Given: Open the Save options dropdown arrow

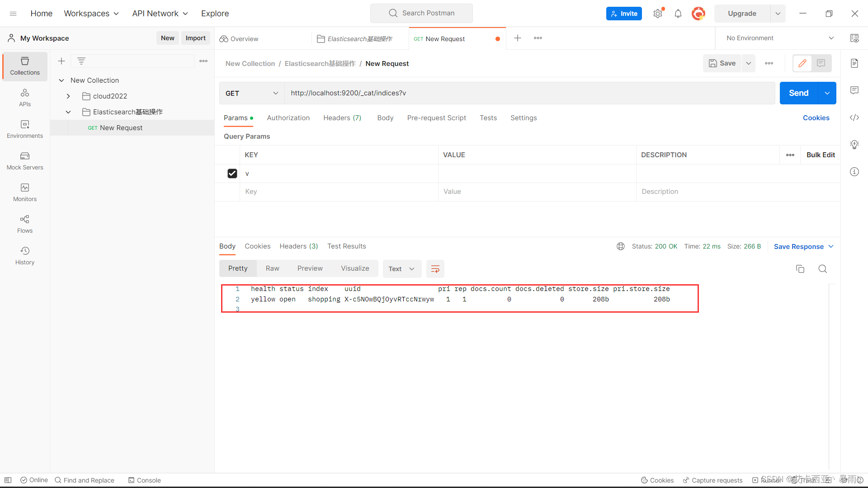Looking at the screenshot, I should point(749,63).
